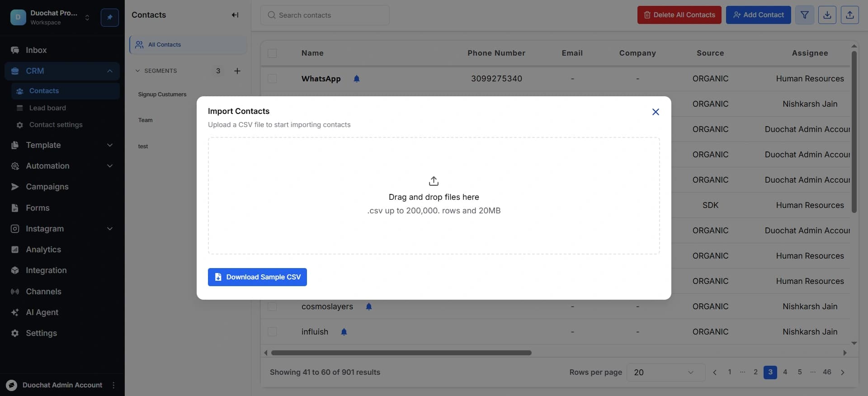This screenshot has width=868, height=396.
Task: Open Contacts in the CRM submenu
Action: click(x=66, y=91)
